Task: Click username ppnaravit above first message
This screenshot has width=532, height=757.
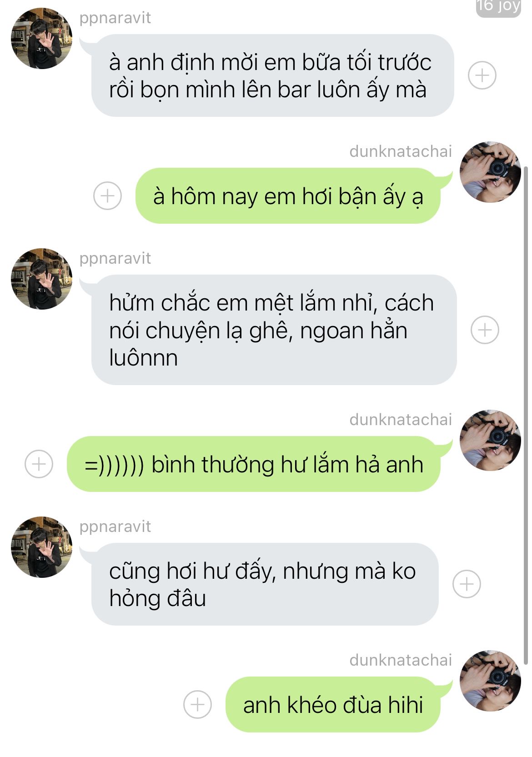Action: pyautogui.click(x=115, y=18)
